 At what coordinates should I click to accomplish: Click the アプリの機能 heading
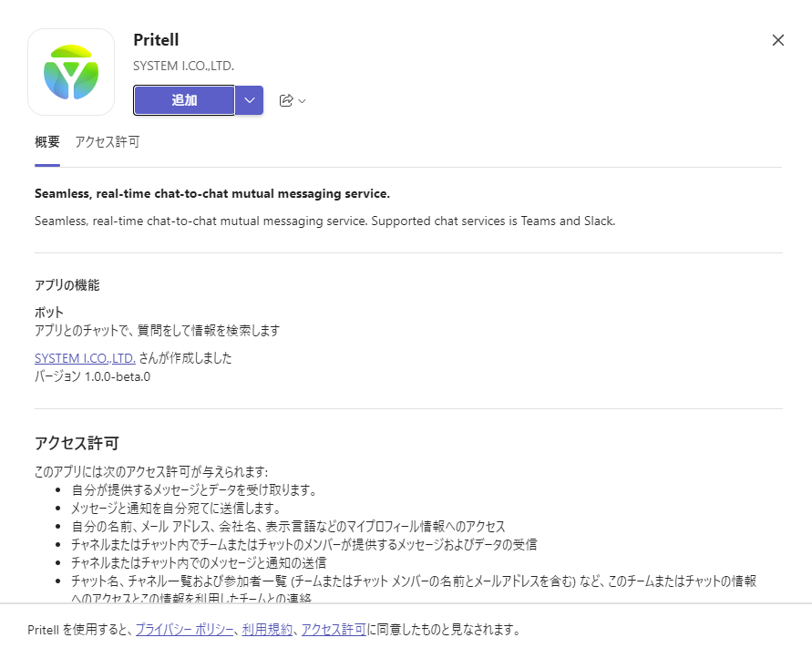click(x=67, y=285)
